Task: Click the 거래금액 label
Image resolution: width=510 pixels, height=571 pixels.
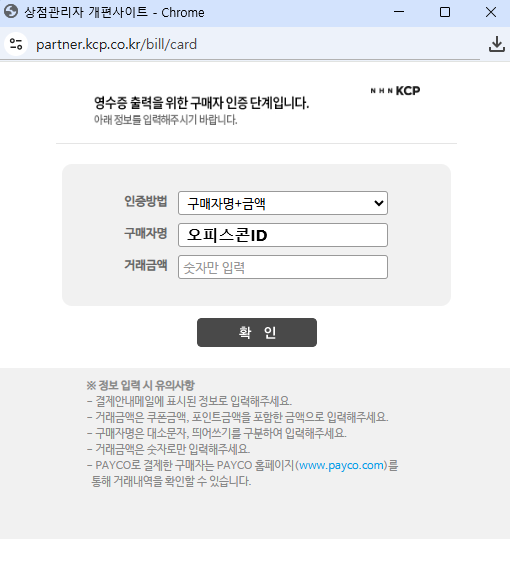Action: [x=146, y=265]
